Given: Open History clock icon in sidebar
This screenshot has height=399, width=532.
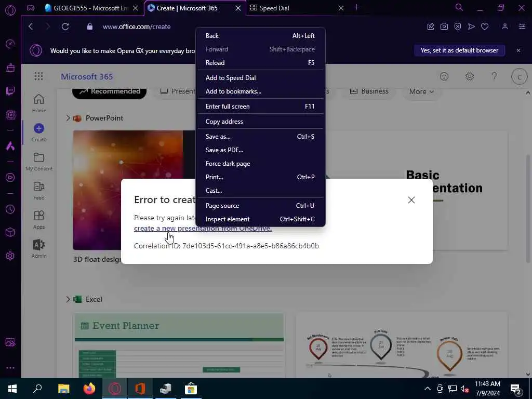Looking at the screenshot, I should 10,209.
